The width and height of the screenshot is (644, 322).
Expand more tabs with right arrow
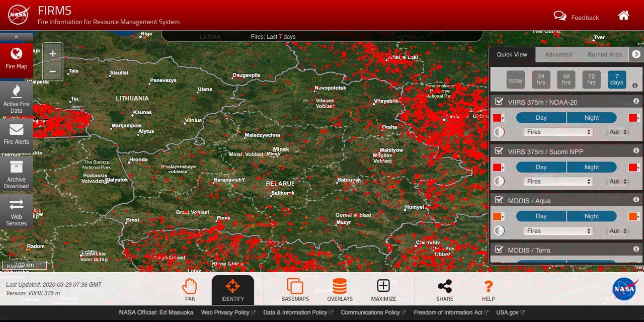pyautogui.click(x=636, y=54)
